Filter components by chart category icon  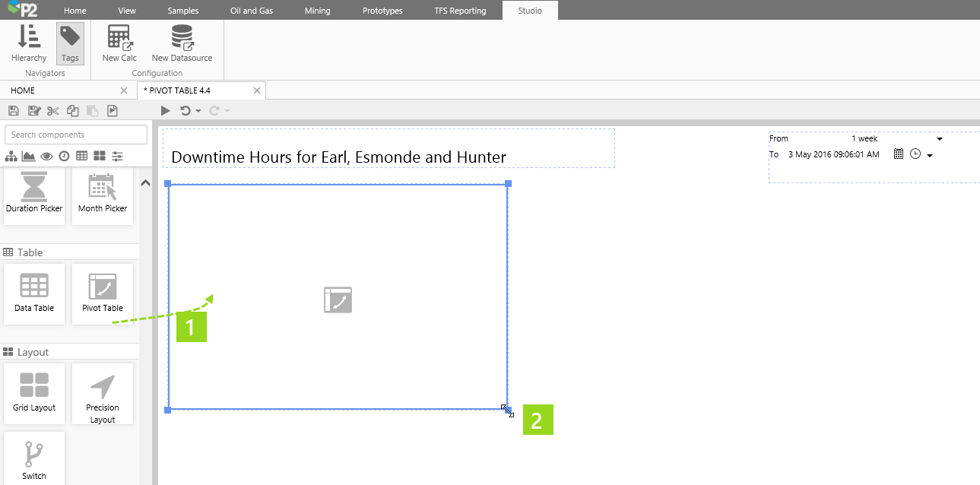tap(29, 157)
